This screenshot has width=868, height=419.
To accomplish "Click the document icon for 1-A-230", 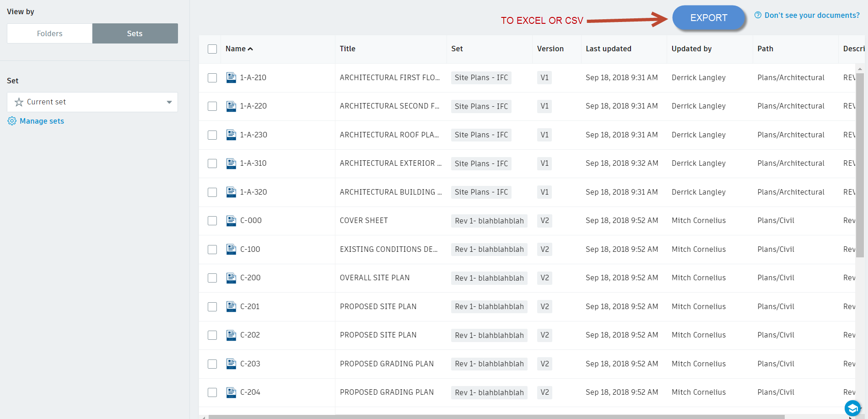I will point(231,135).
